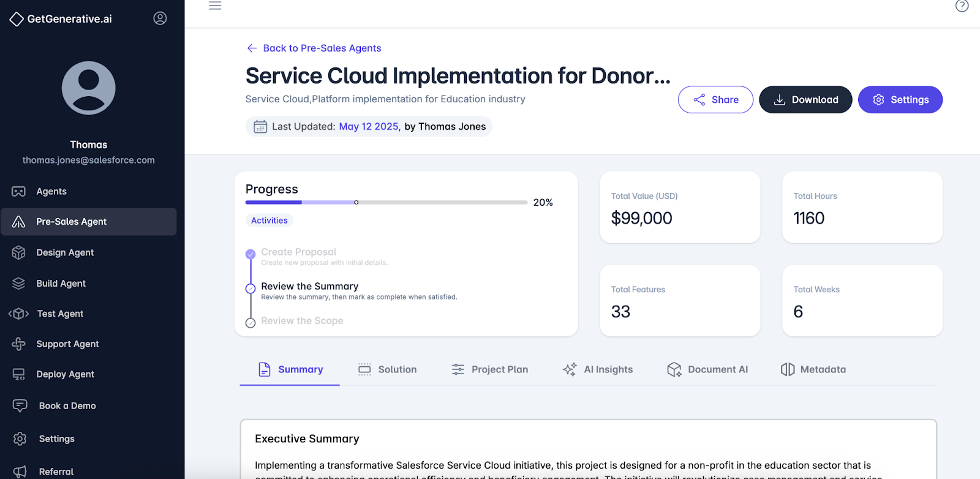This screenshot has width=980, height=479.
Task: Select Pre-Sales Agent menu item
Action: [89, 222]
